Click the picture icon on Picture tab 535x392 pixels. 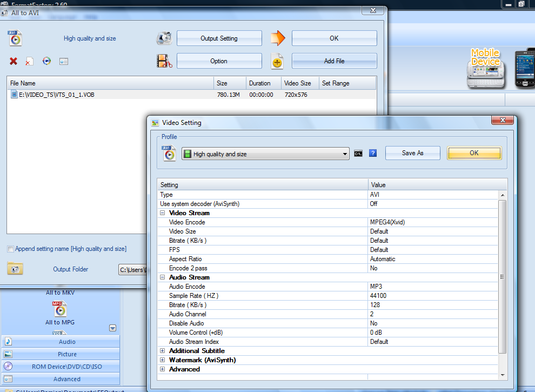[8, 354]
